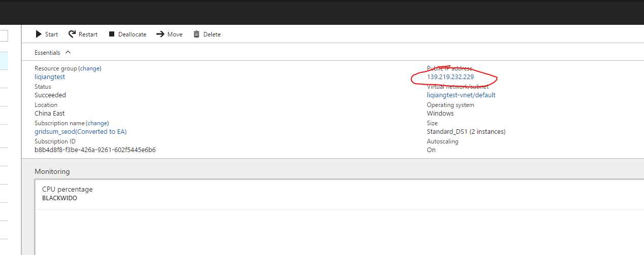Select the Start toolbar label
The height and width of the screenshot is (255, 644).
click(51, 34)
